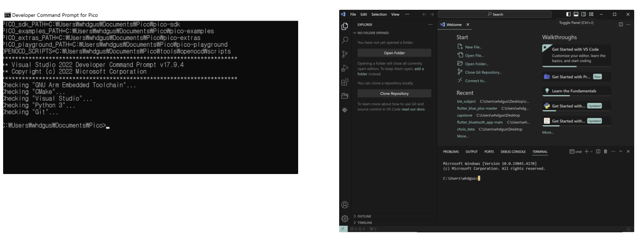Open the Selection menu

point(379,14)
